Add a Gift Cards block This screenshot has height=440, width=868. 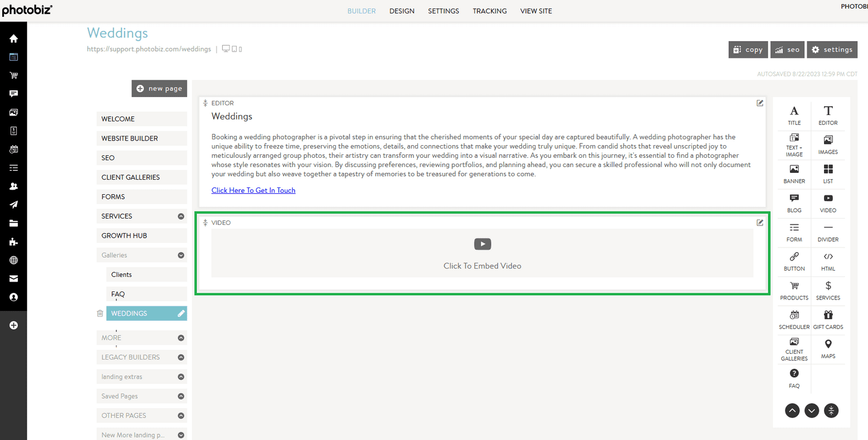pyautogui.click(x=827, y=319)
